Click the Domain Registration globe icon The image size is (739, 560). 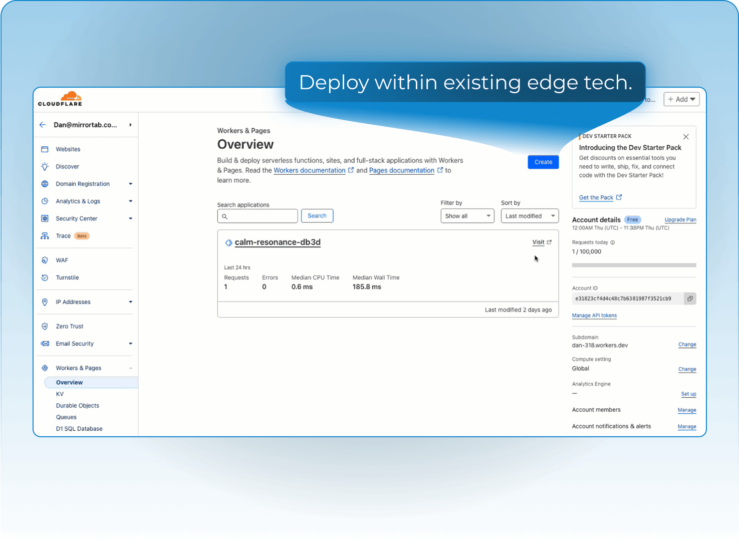pyautogui.click(x=45, y=184)
